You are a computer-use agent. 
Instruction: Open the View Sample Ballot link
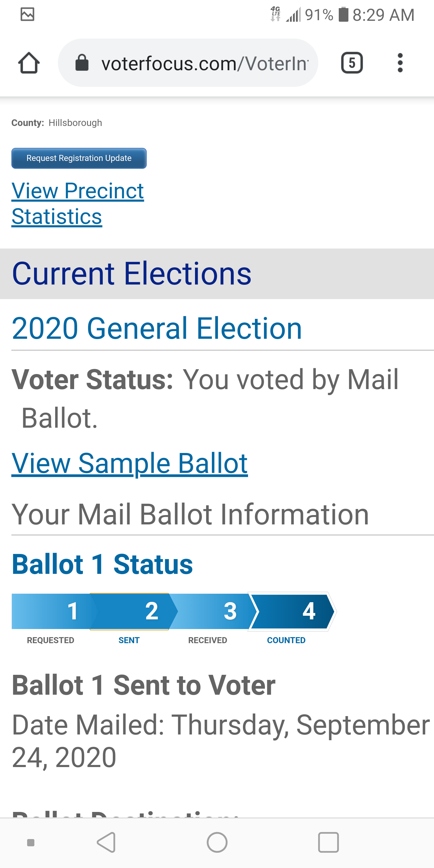(x=129, y=463)
